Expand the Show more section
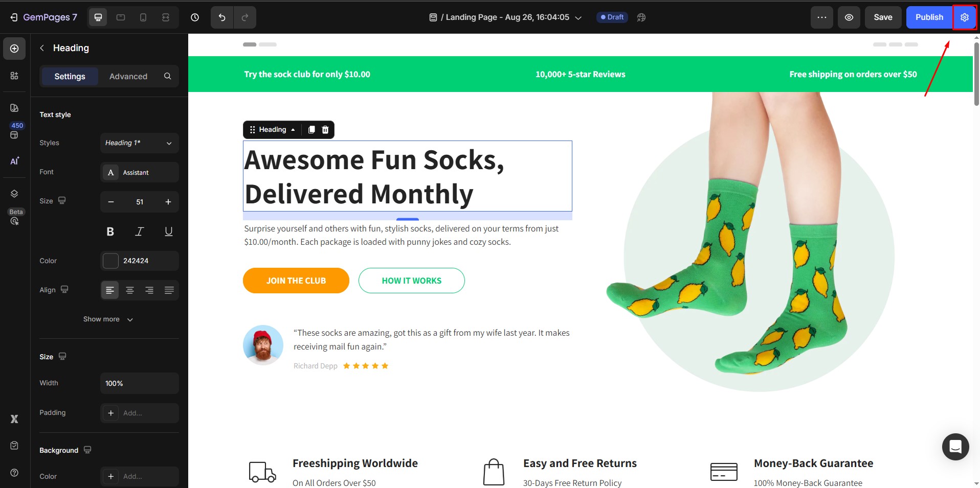Screen dimensions: 980x488 point(108,319)
